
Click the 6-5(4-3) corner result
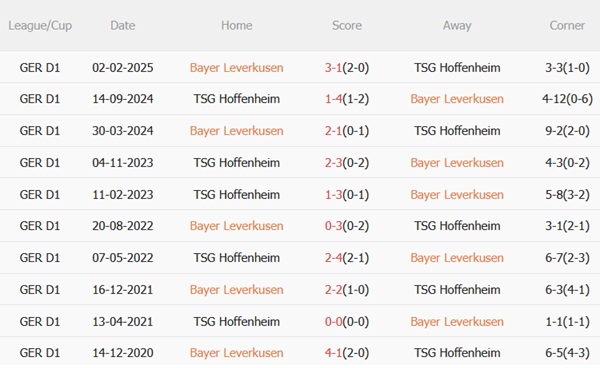pos(567,353)
